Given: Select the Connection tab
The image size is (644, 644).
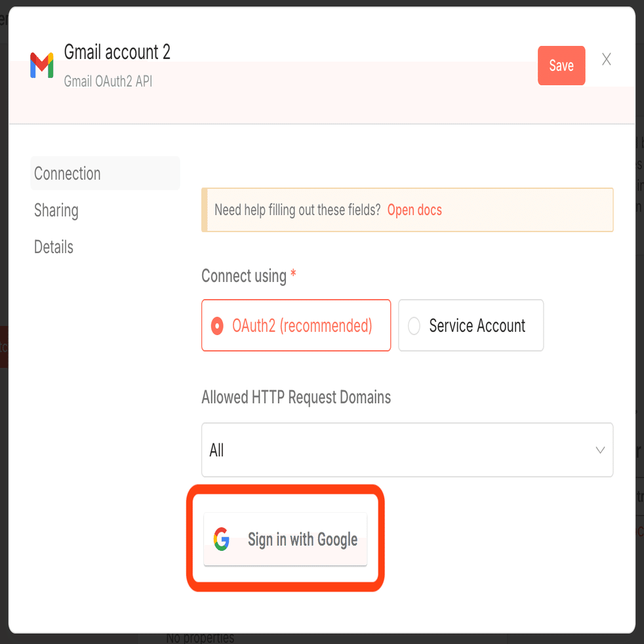Looking at the screenshot, I should [x=68, y=174].
